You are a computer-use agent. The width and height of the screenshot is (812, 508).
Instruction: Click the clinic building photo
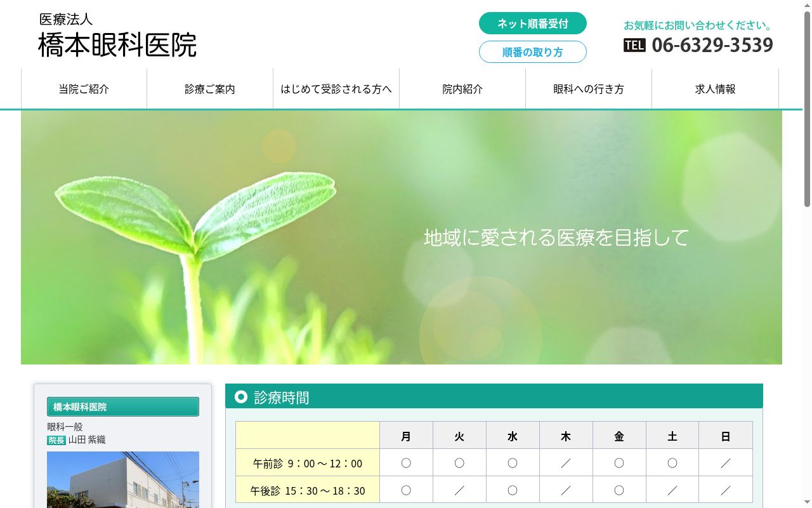(123, 479)
